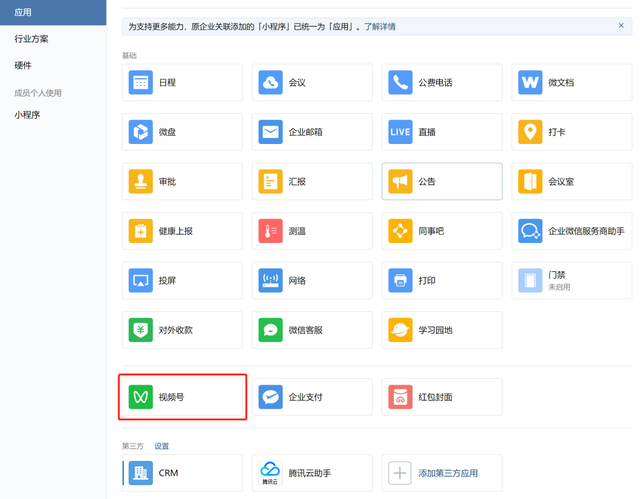The height and width of the screenshot is (499, 640).
Task: Click the 设置 link beside 第三方
Action: point(162,446)
